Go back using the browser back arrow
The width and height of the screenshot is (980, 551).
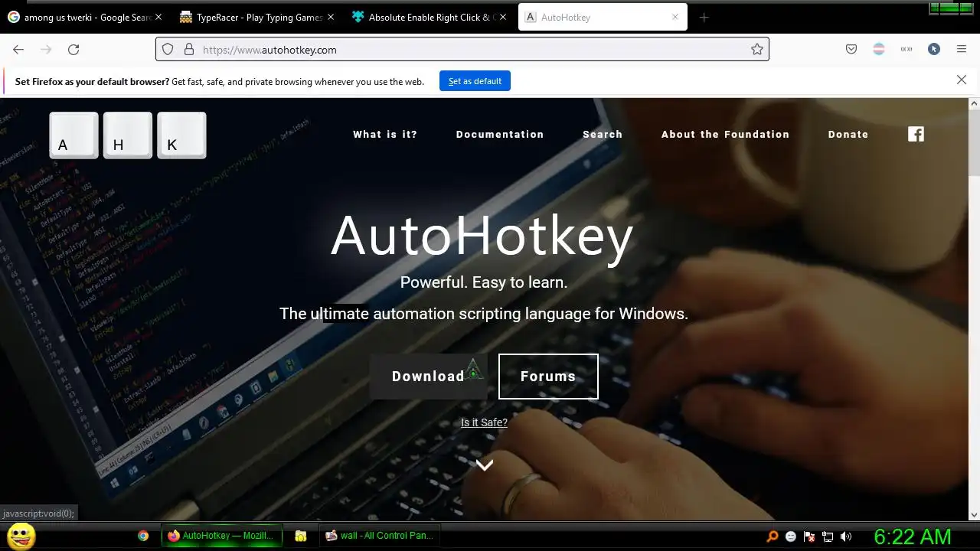tap(18, 49)
